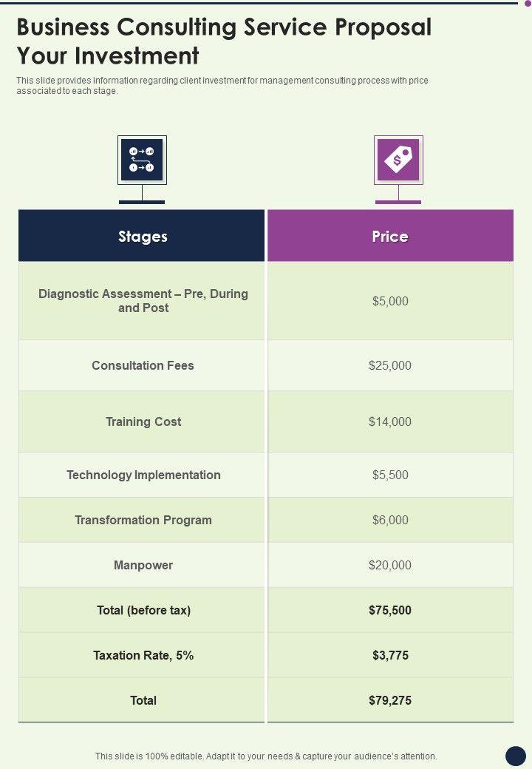
Task: Click the Manpower row label
Action: (143, 565)
